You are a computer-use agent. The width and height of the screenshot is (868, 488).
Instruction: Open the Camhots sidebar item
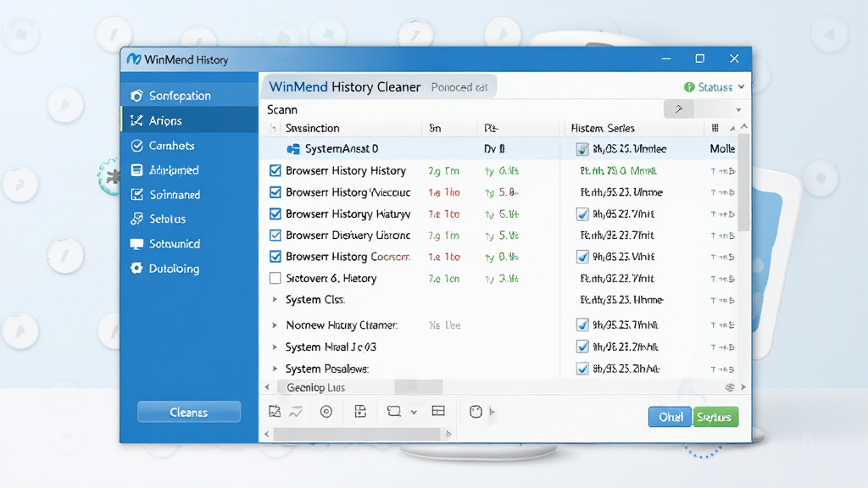pyautogui.click(x=189, y=146)
